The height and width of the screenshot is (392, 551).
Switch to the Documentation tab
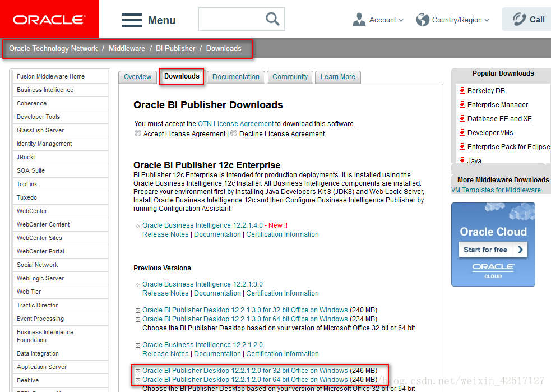click(x=236, y=77)
